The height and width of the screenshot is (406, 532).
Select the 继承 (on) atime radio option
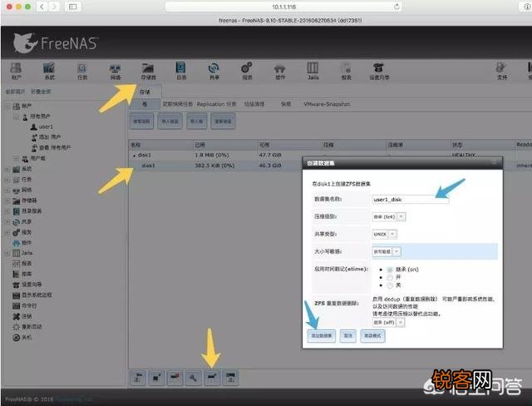click(x=390, y=270)
